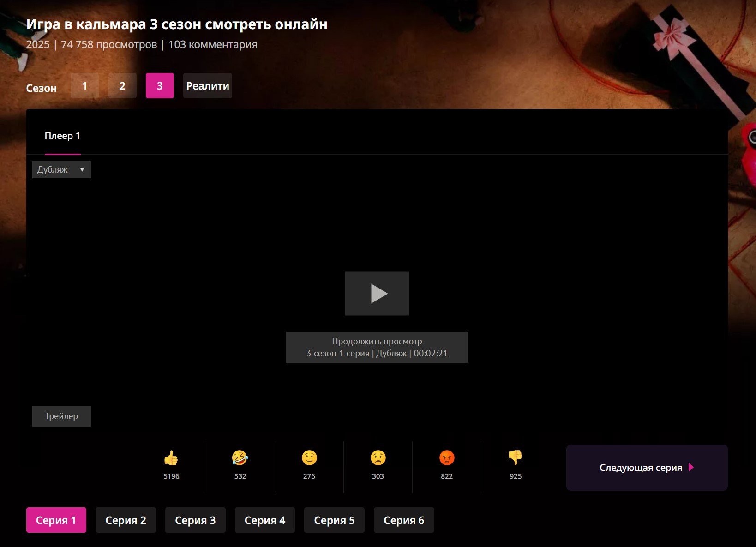756x547 pixels.
Task: Select Серия 6
Action: [x=404, y=520]
